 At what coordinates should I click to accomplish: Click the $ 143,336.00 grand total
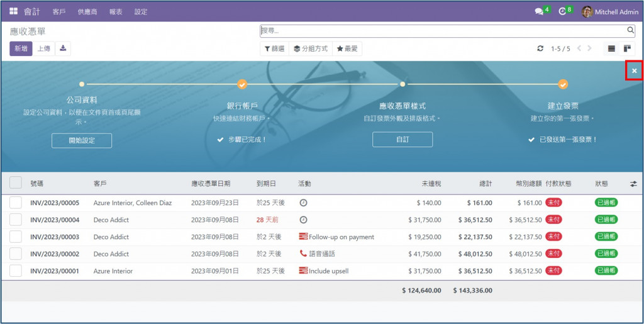tap(473, 290)
